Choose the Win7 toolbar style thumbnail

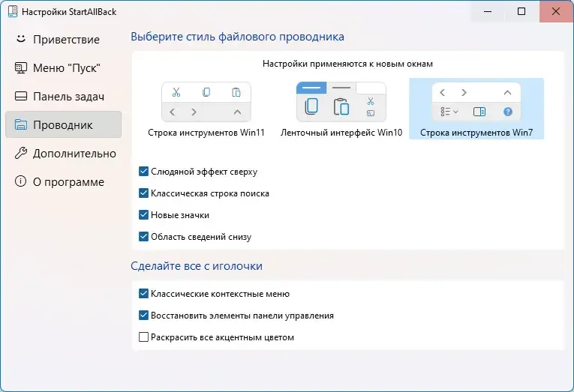476,102
